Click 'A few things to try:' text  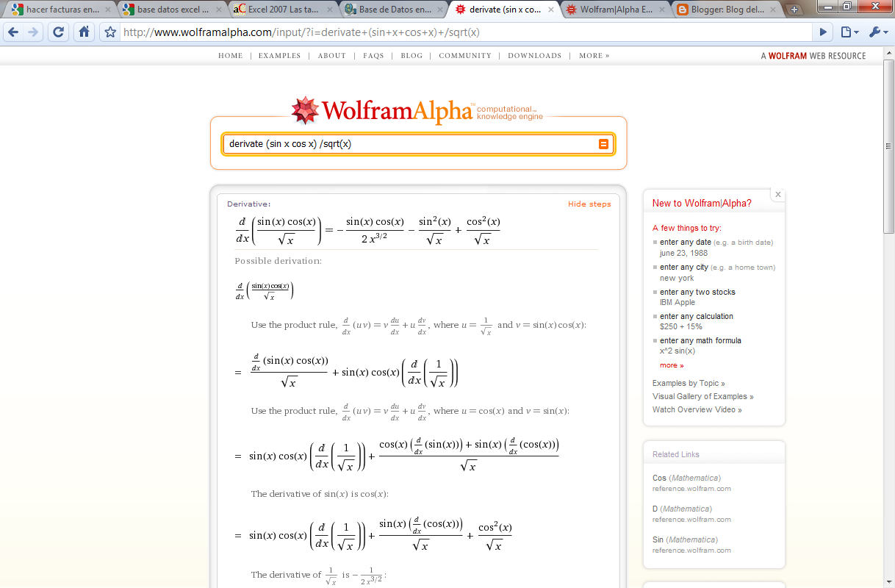click(686, 228)
